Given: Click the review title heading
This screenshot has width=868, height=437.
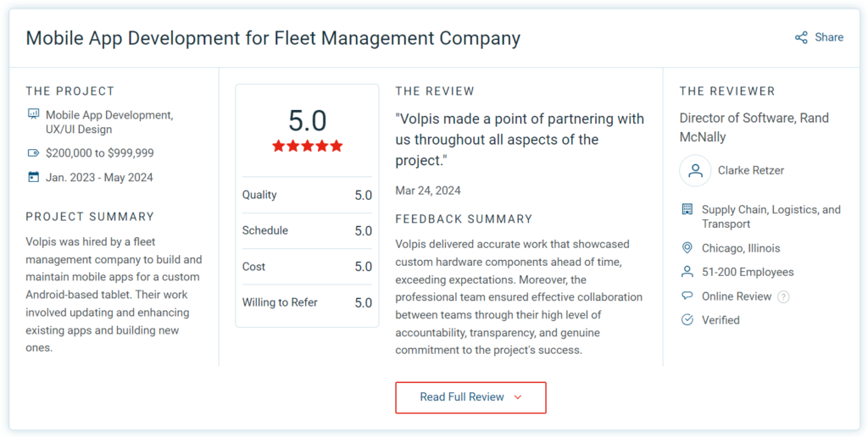Looking at the screenshot, I should 273,38.
